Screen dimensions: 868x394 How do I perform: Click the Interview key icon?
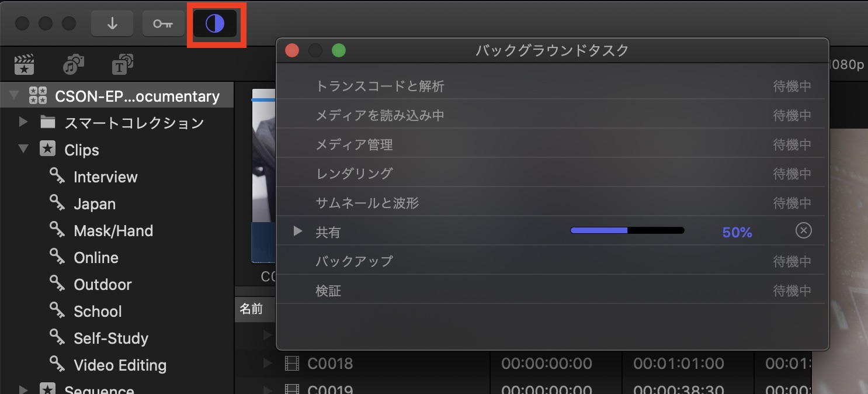57,175
